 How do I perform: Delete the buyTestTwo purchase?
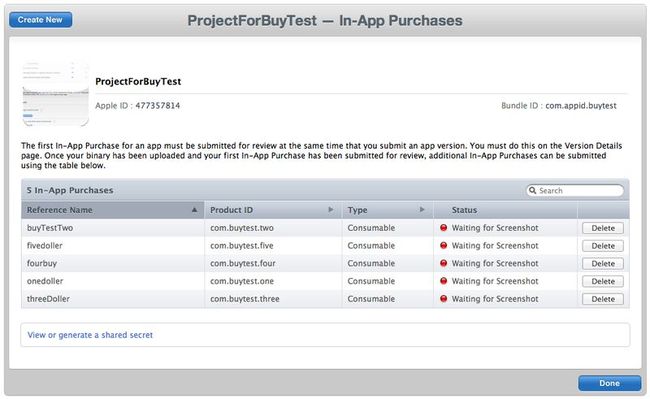pos(603,228)
